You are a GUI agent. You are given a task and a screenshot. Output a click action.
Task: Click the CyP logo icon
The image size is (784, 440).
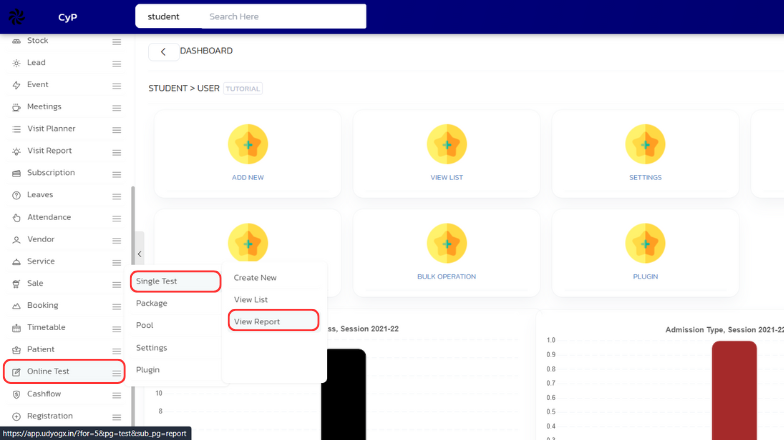click(x=17, y=17)
